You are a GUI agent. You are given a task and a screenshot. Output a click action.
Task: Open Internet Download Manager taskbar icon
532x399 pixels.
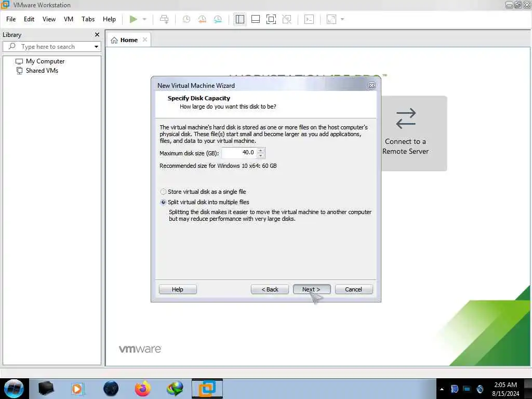click(x=175, y=389)
